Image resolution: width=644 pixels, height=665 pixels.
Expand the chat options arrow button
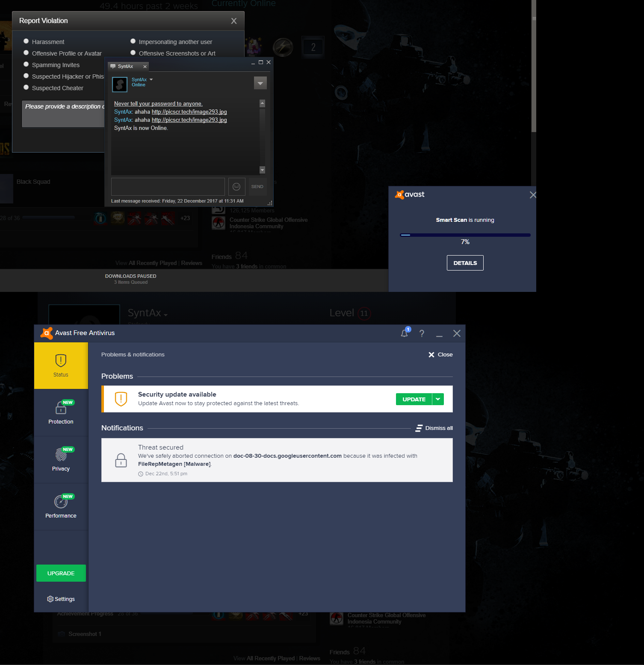[x=260, y=83]
